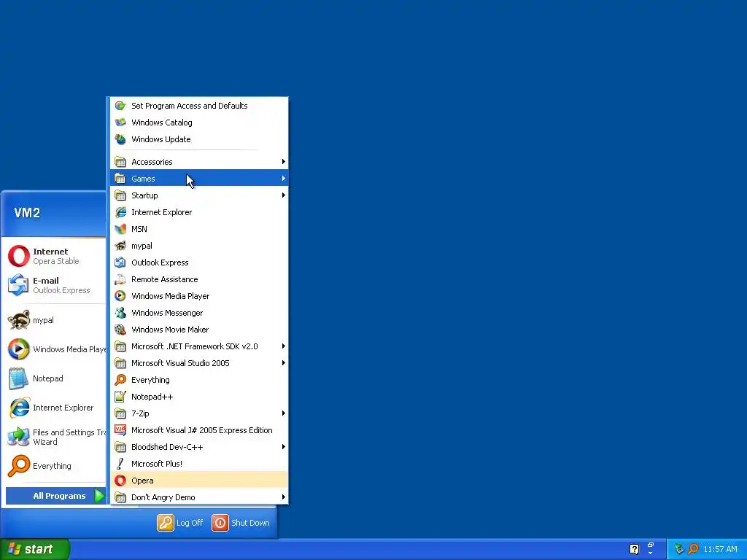The height and width of the screenshot is (560, 747).
Task: Click the Remote Assistance icon
Action: [120, 279]
